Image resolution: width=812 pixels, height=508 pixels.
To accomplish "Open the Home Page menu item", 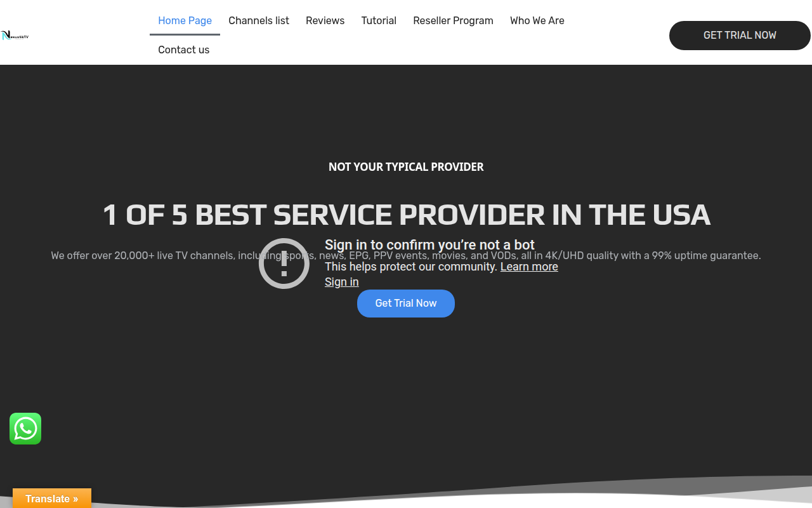I will pos(185,20).
